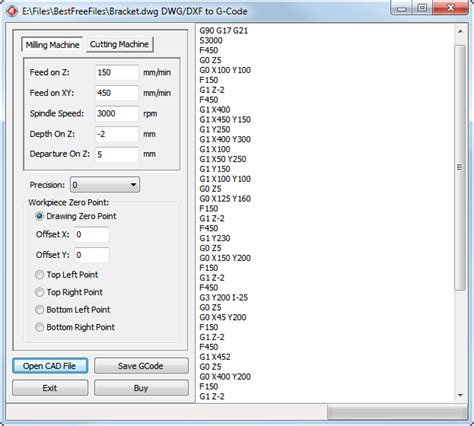Minimize the DWG/DXF to G-Code window
The height and width of the screenshot is (426, 474).
(402, 8)
